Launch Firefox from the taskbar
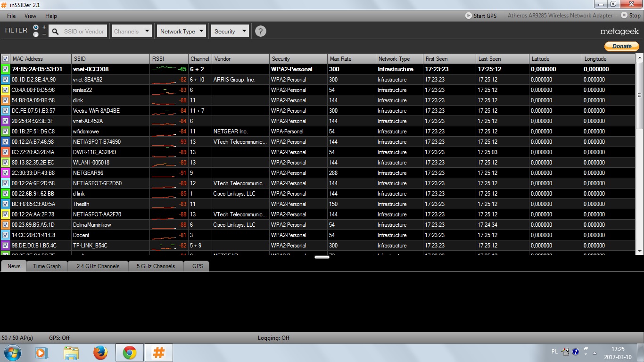The image size is (644, 362). coord(100,353)
